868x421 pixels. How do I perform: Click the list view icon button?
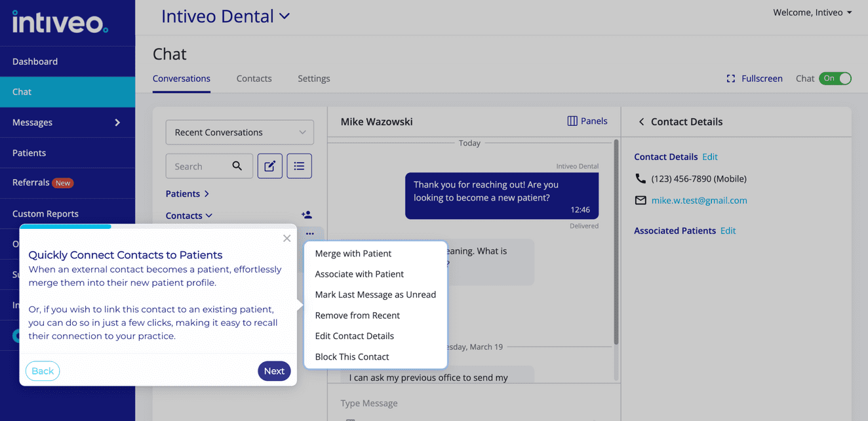[299, 167]
